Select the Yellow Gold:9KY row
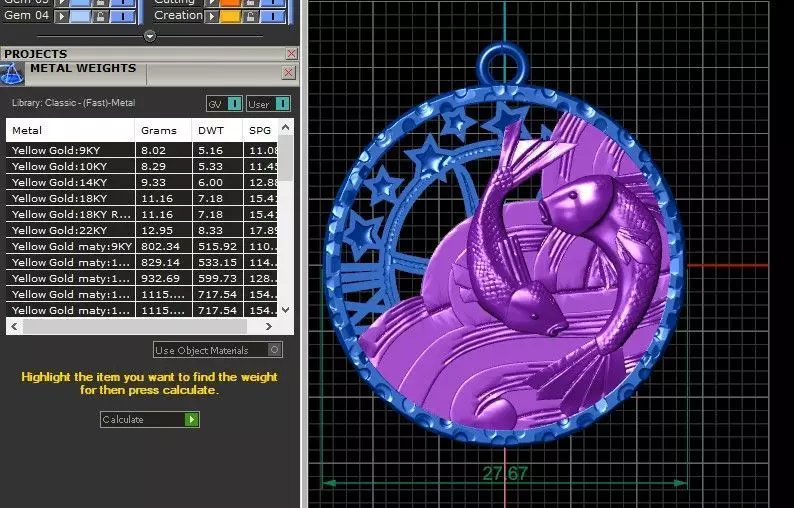The height and width of the screenshot is (508, 794). tap(142, 150)
